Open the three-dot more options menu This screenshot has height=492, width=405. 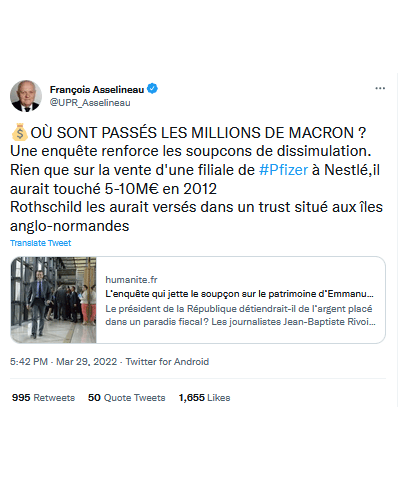(x=380, y=88)
